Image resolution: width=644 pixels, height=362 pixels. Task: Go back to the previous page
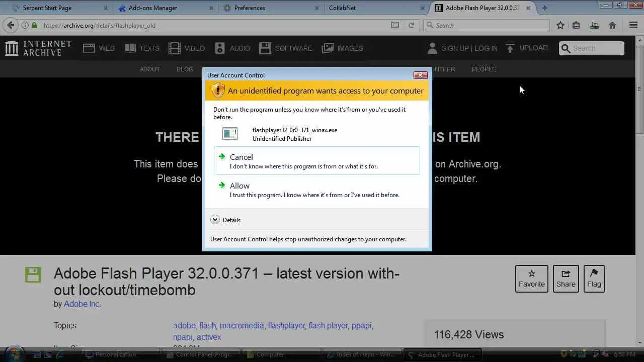11,25
